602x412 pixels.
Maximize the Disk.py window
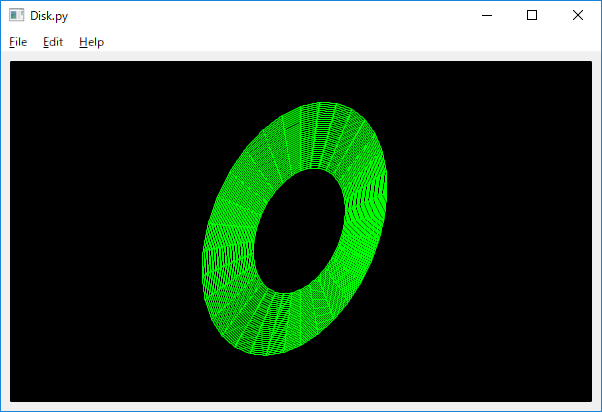pyautogui.click(x=532, y=15)
